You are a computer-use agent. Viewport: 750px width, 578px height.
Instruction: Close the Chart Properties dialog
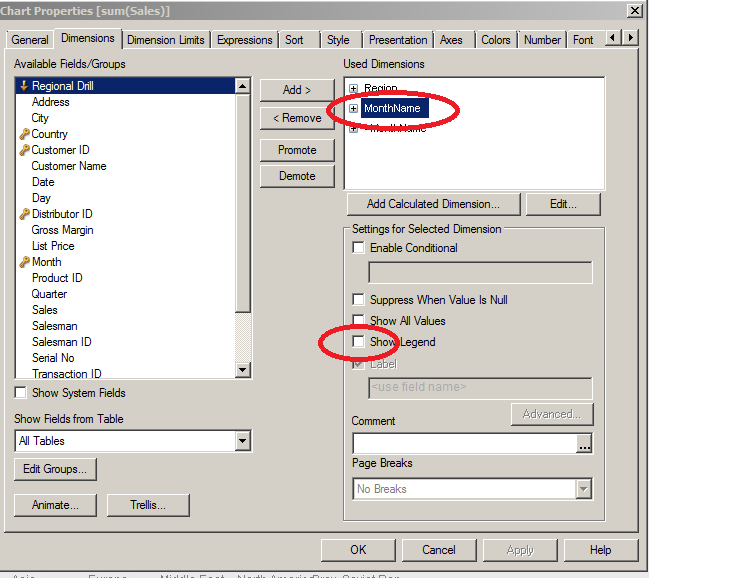[634, 11]
